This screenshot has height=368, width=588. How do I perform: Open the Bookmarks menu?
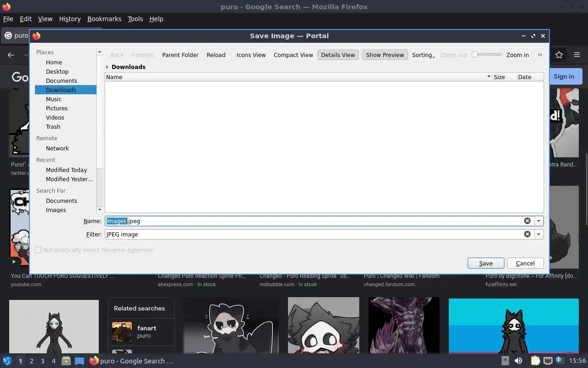pos(104,19)
